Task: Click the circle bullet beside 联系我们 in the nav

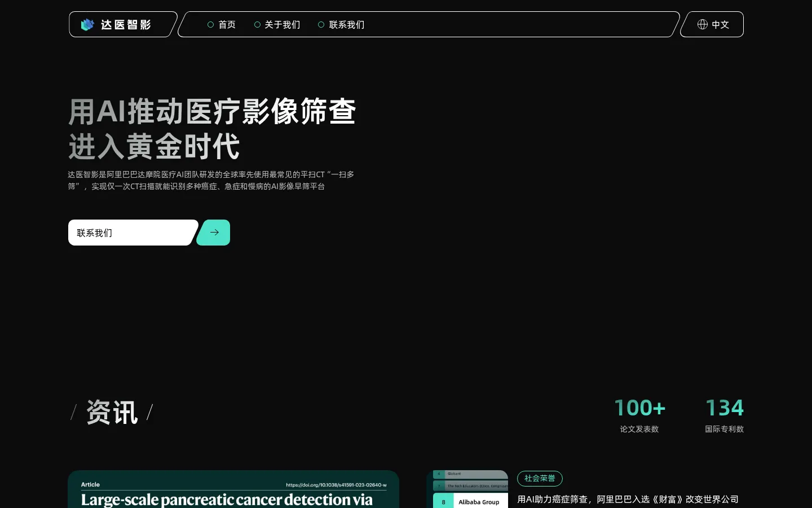Action: 321,24
